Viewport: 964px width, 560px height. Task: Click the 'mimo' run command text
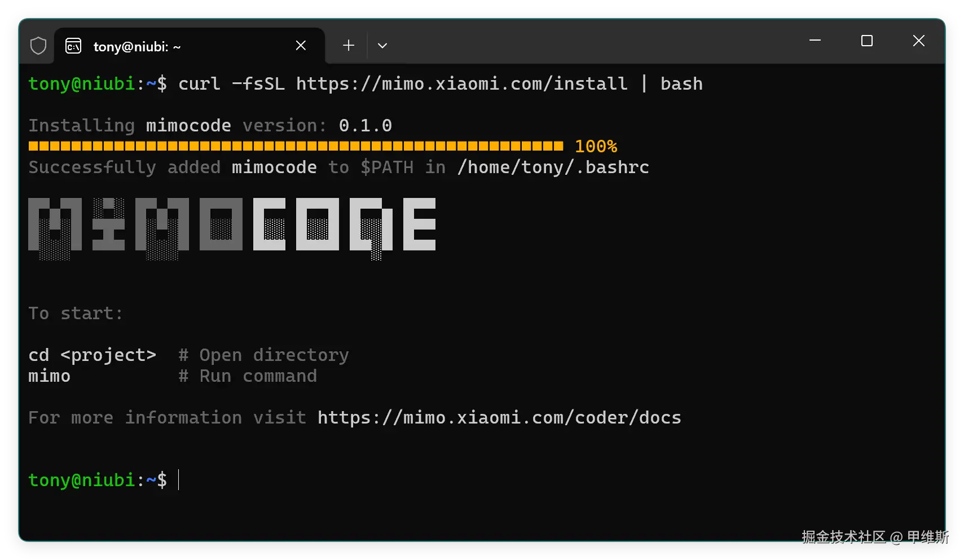point(50,376)
